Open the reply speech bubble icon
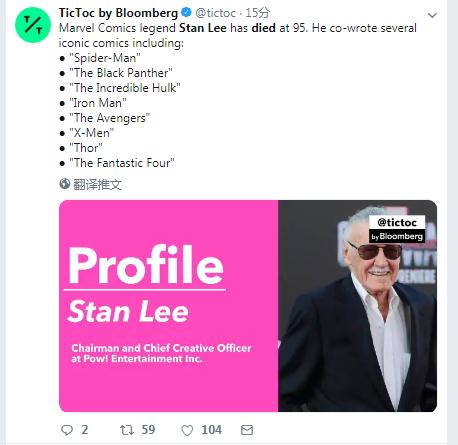This screenshot has height=445, width=458. tap(67, 430)
